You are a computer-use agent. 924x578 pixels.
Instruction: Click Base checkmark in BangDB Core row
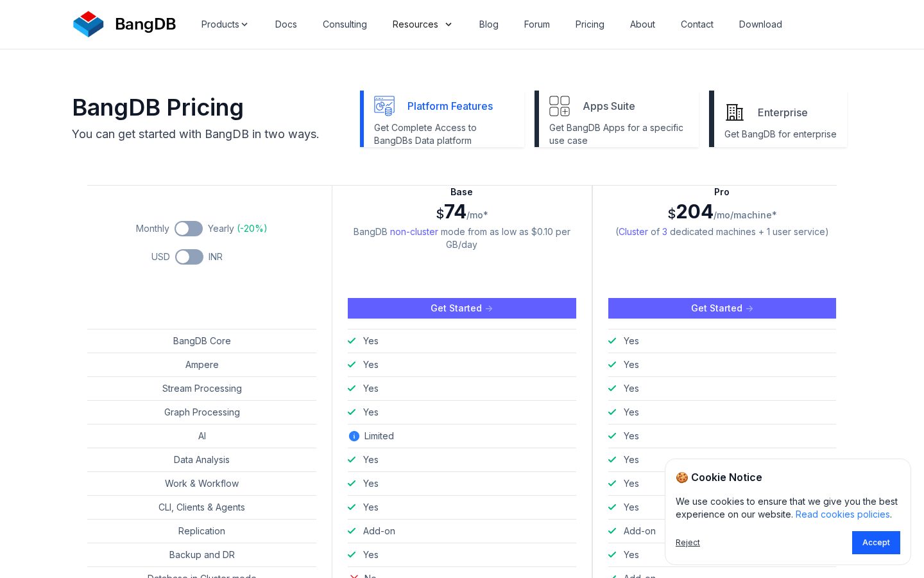pos(352,341)
